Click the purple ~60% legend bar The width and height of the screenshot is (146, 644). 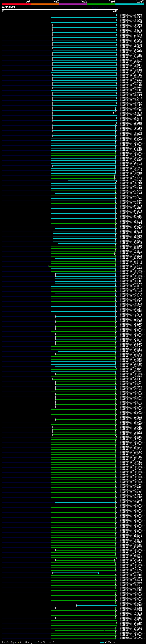[x=73, y=4]
